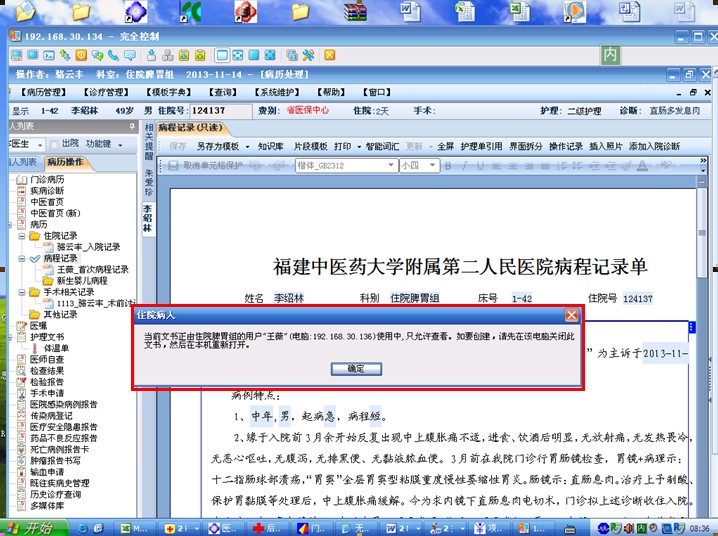Select the highlighted window view mode icon

pos(222,55)
